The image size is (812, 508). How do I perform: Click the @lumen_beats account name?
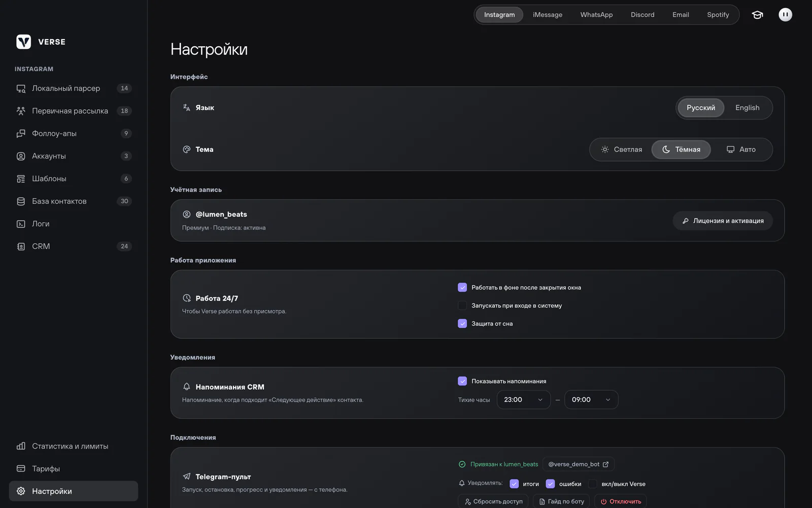pos(221,214)
